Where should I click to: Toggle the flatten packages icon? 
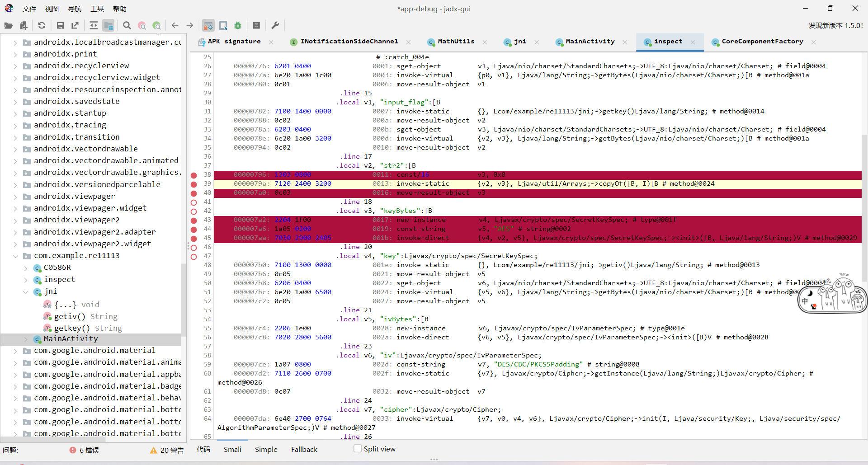pyautogui.click(x=108, y=25)
